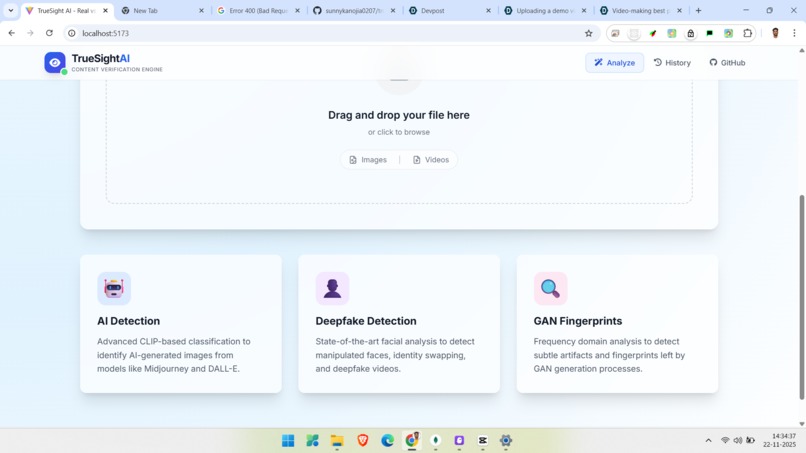Launch Brave browser from the taskbar
The height and width of the screenshot is (453, 806).
tap(362, 441)
